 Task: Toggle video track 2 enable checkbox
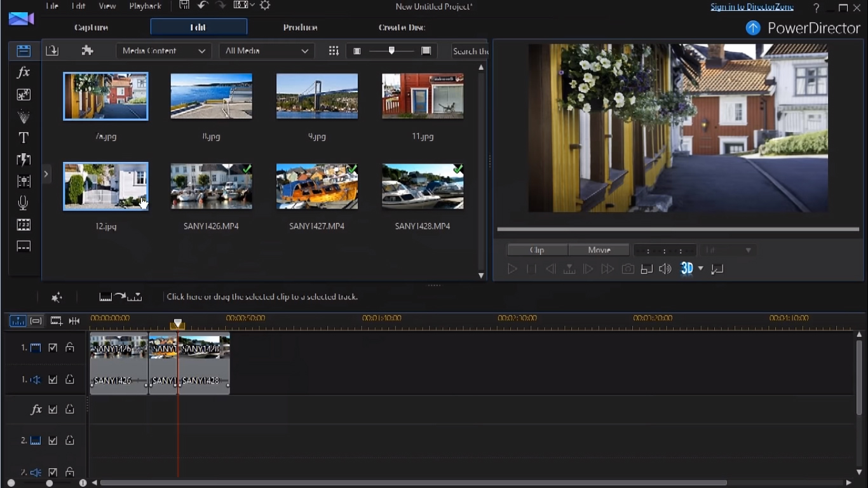[53, 440]
